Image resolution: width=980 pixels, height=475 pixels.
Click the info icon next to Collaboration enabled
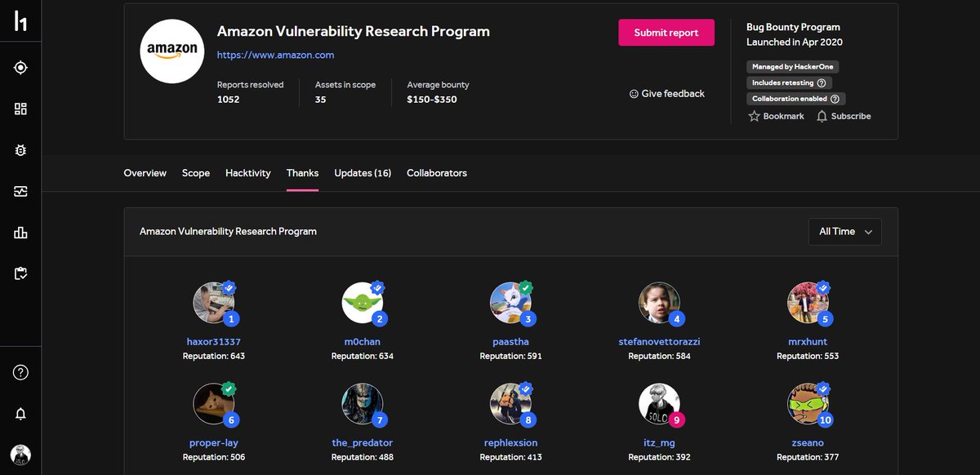[x=835, y=99]
